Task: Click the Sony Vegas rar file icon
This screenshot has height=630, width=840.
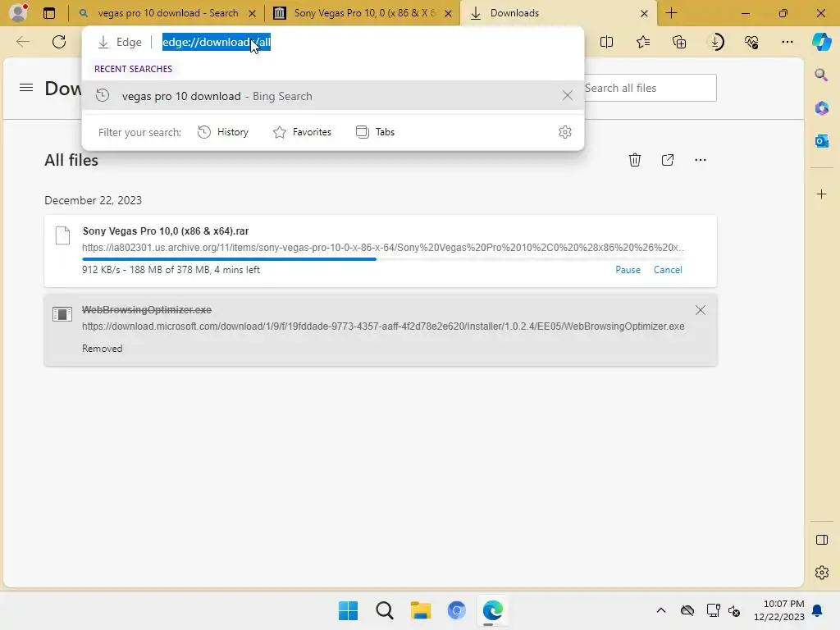Action: pos(62,235)
